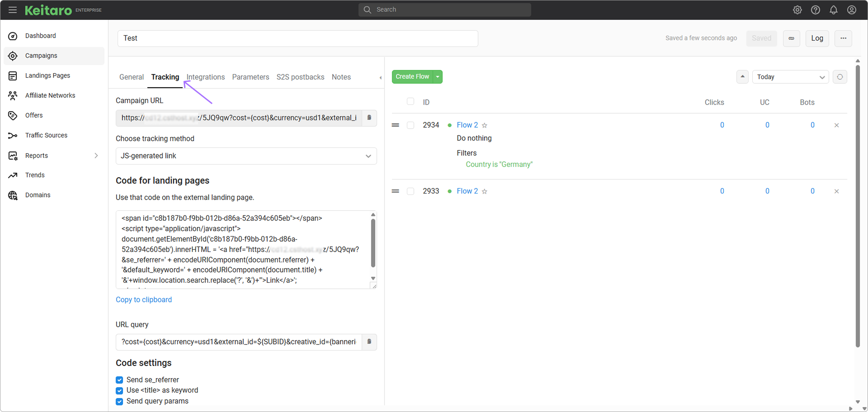Image resolution: width=868 pixels, height=412 pixels.
Task: Open settings gear in top bar
Action: tap(797, 10)
